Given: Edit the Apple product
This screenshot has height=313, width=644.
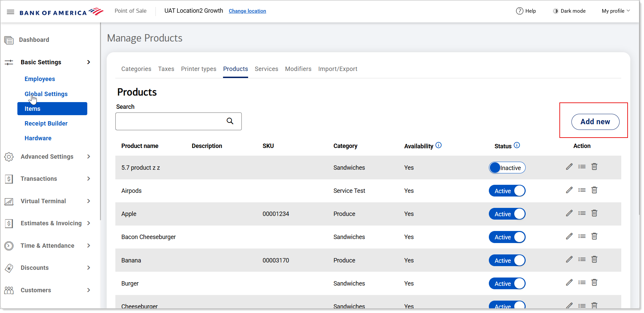Looking at the screenshot, I should tap(569, 213).
